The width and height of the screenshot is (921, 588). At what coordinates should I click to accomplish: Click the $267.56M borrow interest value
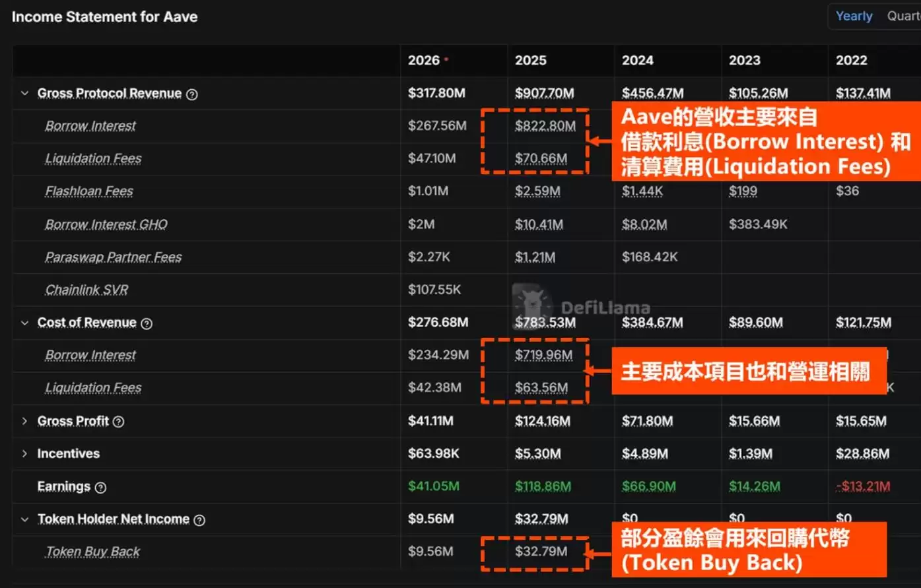[437, 125]
